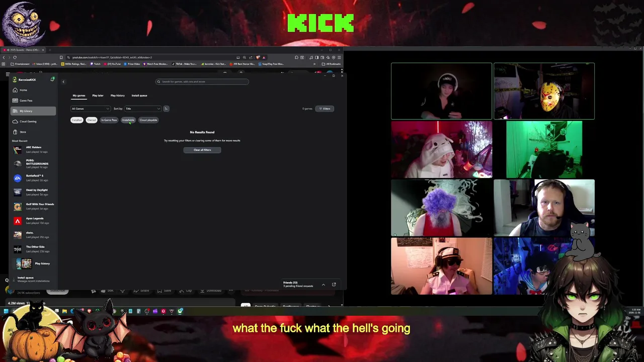Open YouTube hamburger guide menu
Screen dimensions: 644x362
(x=8, y=74)
